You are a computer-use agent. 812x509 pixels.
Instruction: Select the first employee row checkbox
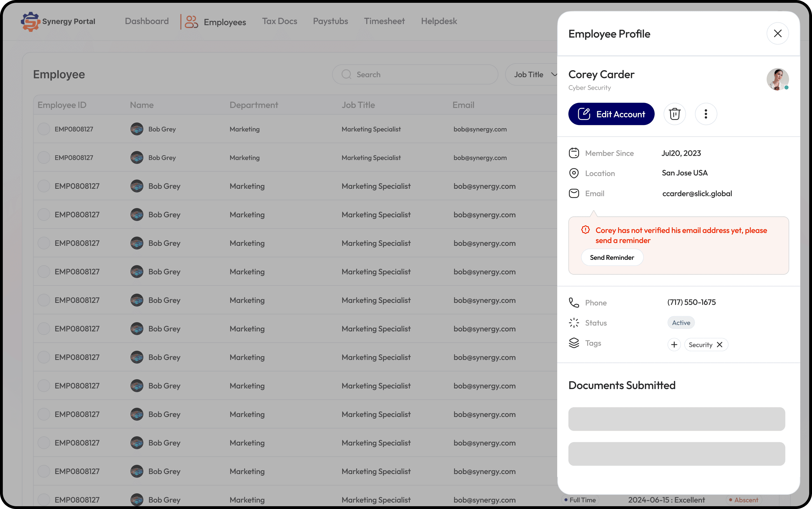pos(44,129)
